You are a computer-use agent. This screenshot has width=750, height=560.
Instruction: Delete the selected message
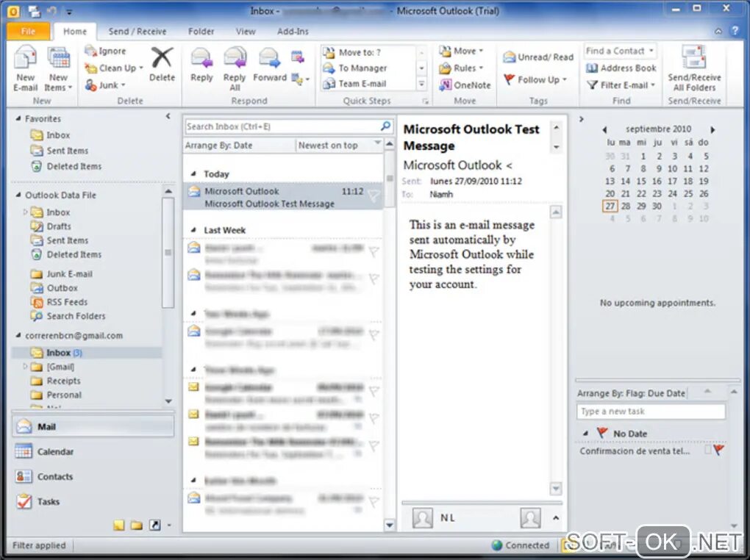point(162,64)
